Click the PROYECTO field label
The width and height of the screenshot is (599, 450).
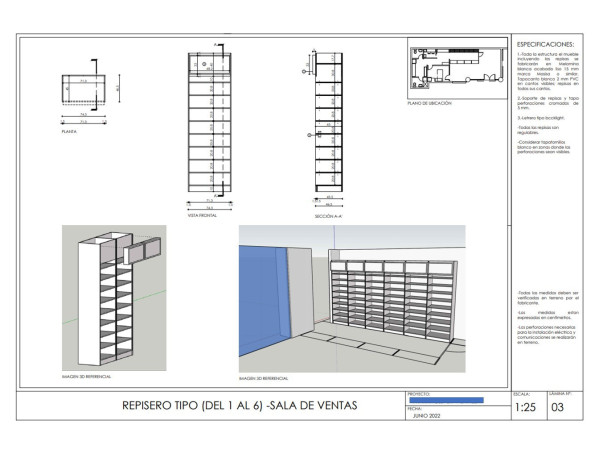[418, 394]
